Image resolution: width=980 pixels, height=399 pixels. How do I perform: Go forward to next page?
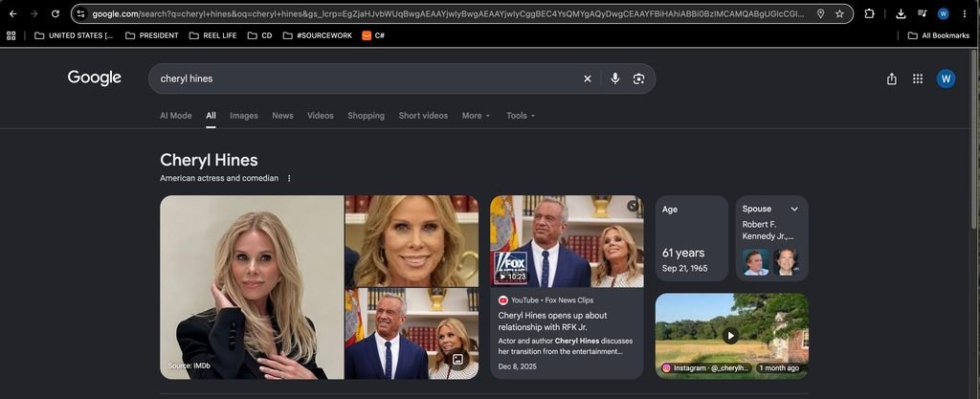[x=33, y=13]
